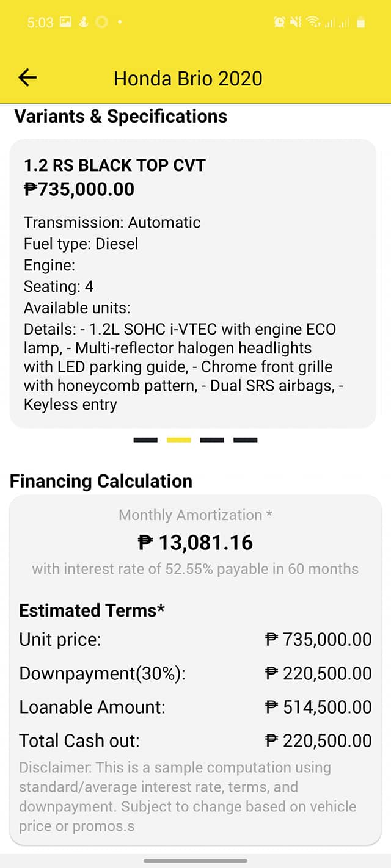
Task: Tap the Downpayment(30%) row
Action: (x=195, y=673)
